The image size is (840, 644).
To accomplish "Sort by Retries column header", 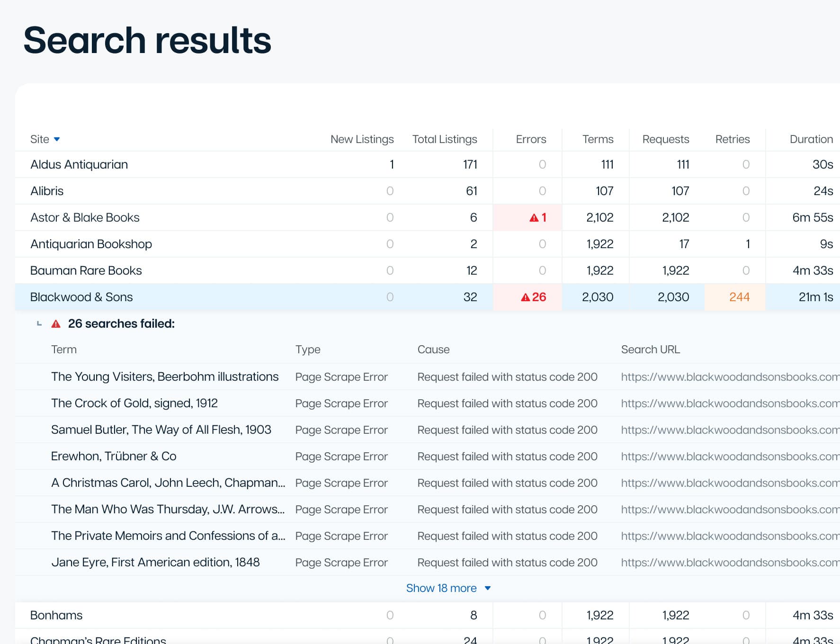I will click(732, 139).
